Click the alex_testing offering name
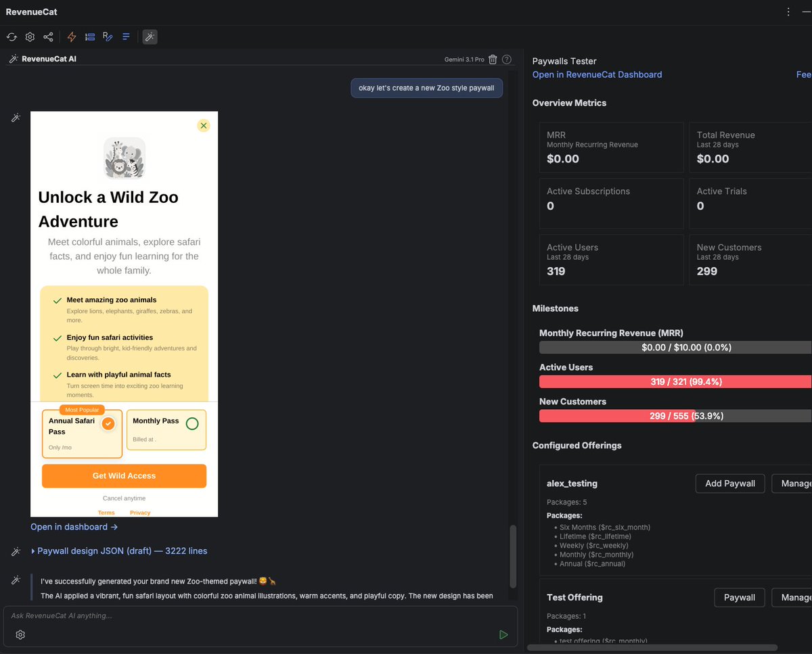 click(x=572, y=484)
